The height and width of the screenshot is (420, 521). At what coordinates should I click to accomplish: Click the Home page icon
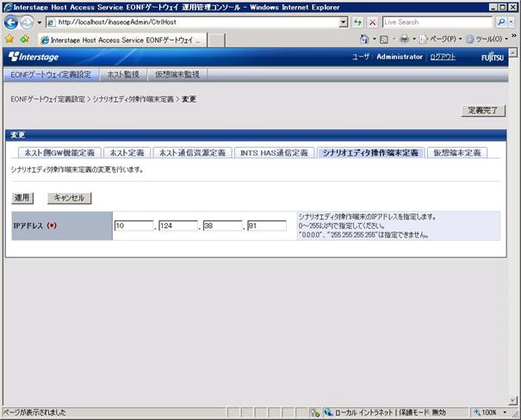[x=364, y=40]
